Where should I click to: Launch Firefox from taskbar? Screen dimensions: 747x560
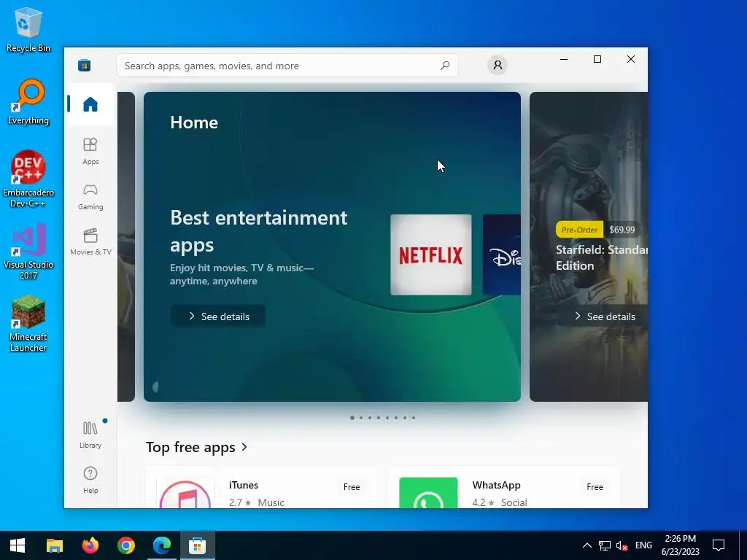pos(90,545)
